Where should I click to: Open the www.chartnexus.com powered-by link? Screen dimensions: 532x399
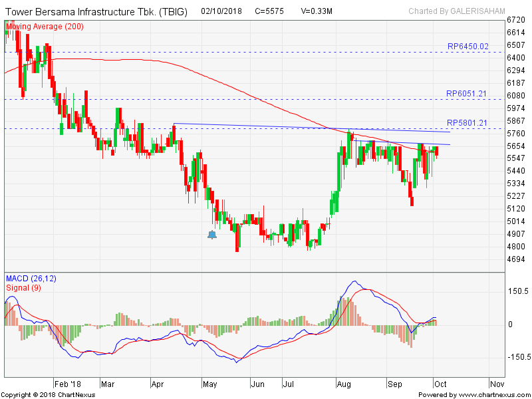473,394
